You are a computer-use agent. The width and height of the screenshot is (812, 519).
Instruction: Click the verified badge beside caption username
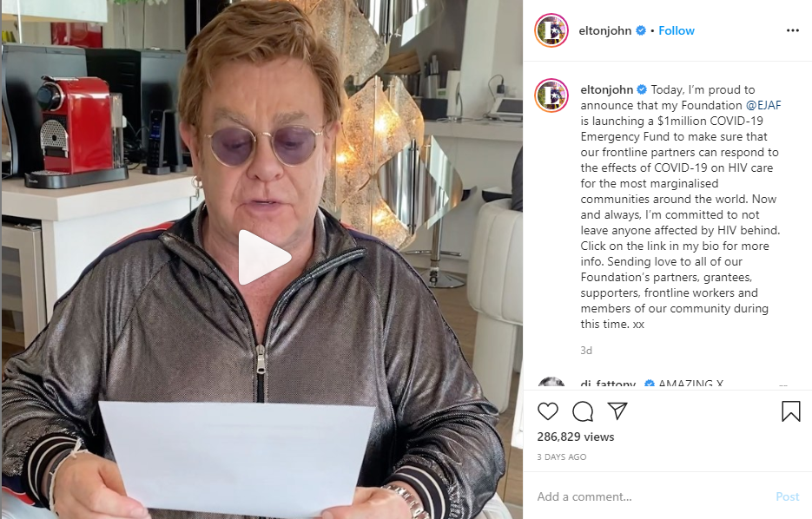point(642,89)
